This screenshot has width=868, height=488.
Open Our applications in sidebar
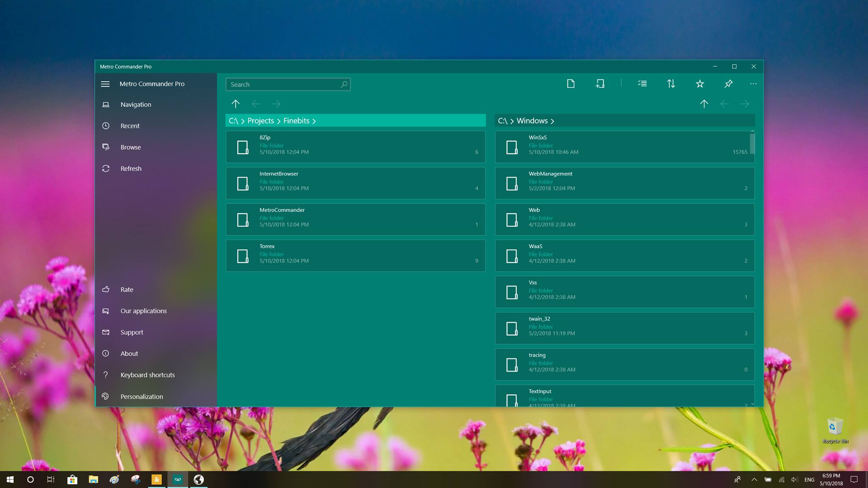[156, 311]
